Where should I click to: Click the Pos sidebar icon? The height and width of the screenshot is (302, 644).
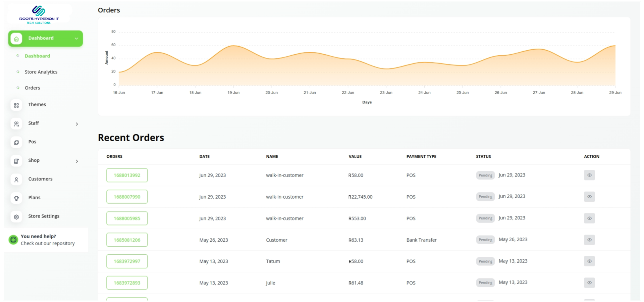(x=16, y=143)
